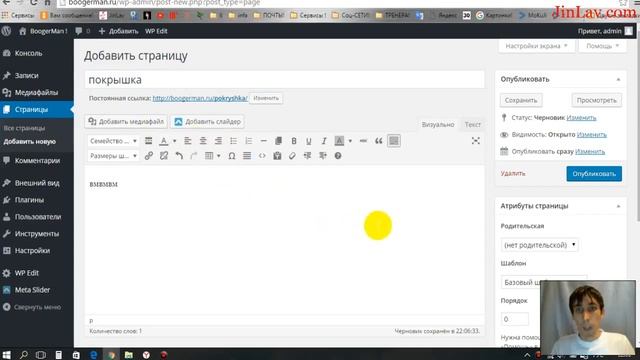This screenshot has width=640, height=360.
Task: Open the background color dropdown arrow
Action: tap(350, 141)
